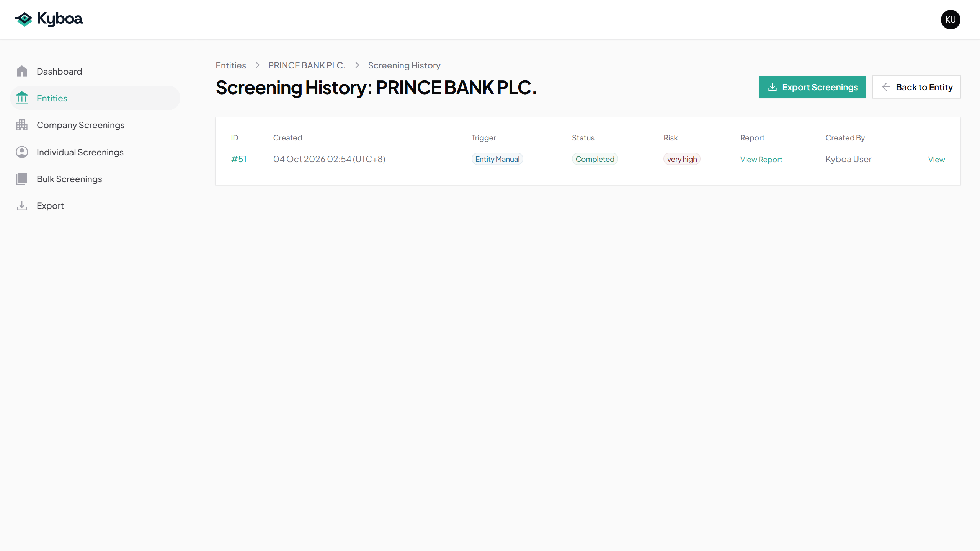Image resolution: width=980 pixels, height=551 pixels.
Task: Click the Status column header
Action: 583,138
